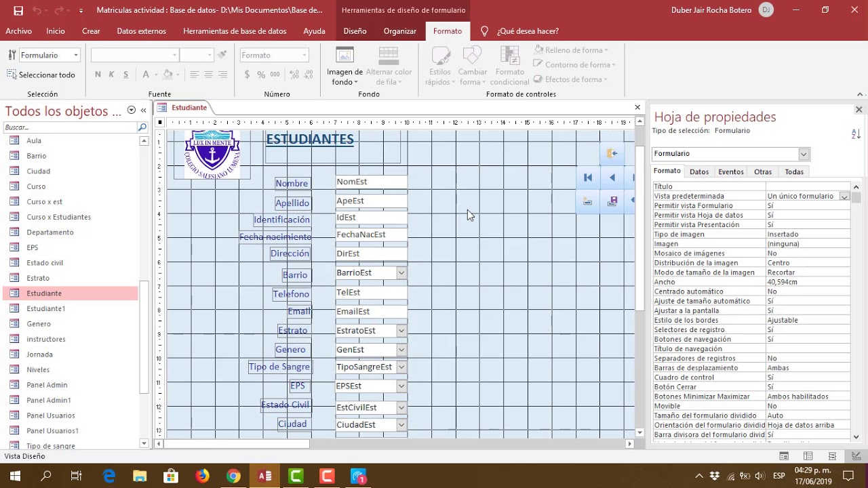
Task: Click Formato condicional button
Action: click(x=509, y=66)
